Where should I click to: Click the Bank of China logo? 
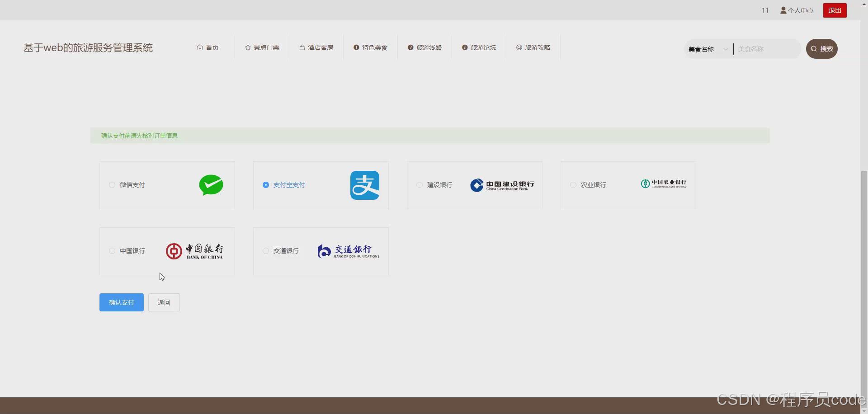(195, 251)
